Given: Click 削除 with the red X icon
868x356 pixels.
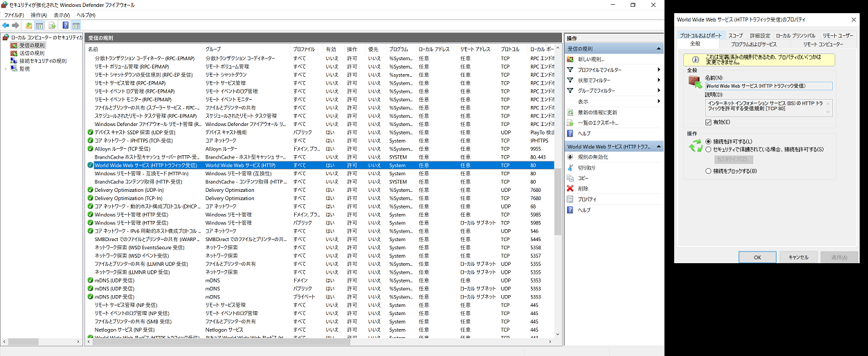Looking at the screenshot, I should point(584,188).
